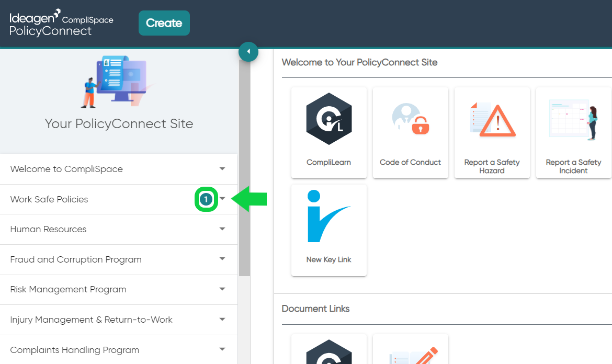Open the New Key Link label
612x364 pixels.
tap(328, 259)
